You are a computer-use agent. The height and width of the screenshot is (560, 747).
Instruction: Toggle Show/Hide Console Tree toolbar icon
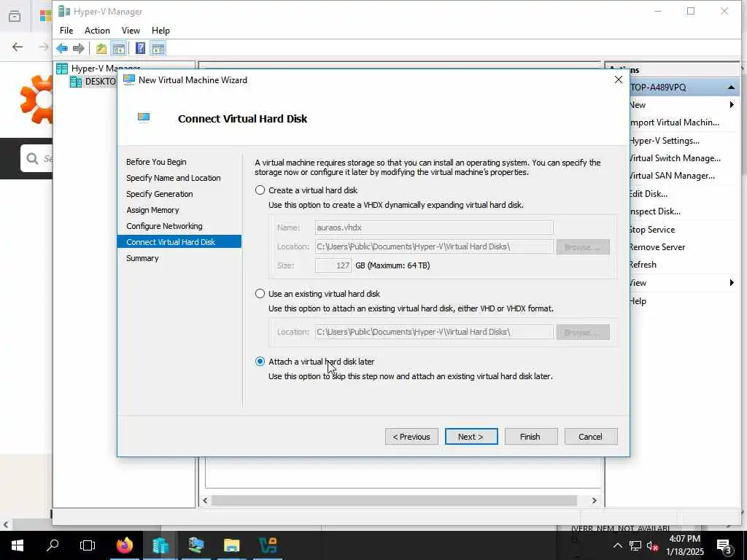[x=119, y=48]
